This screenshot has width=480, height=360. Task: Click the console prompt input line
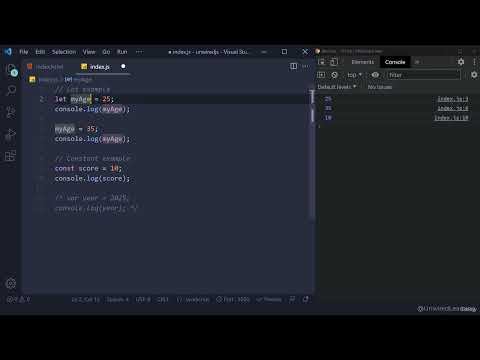397,126
